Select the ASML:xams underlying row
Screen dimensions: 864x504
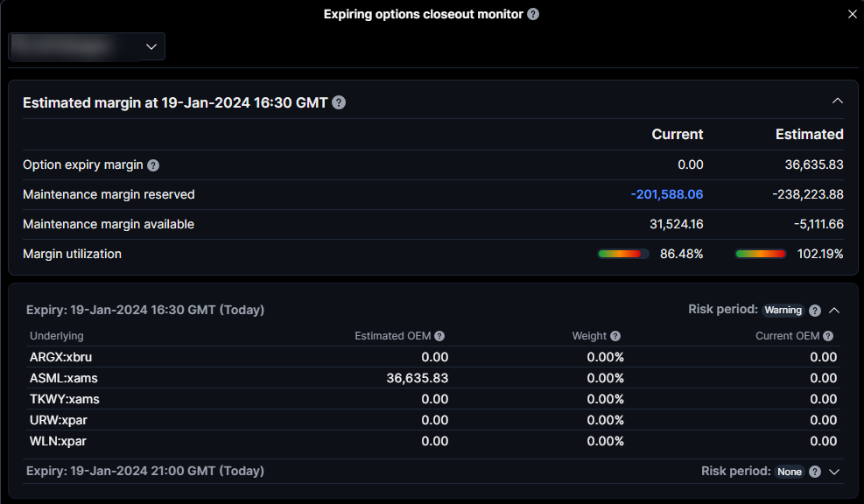(x=64, y=378)
